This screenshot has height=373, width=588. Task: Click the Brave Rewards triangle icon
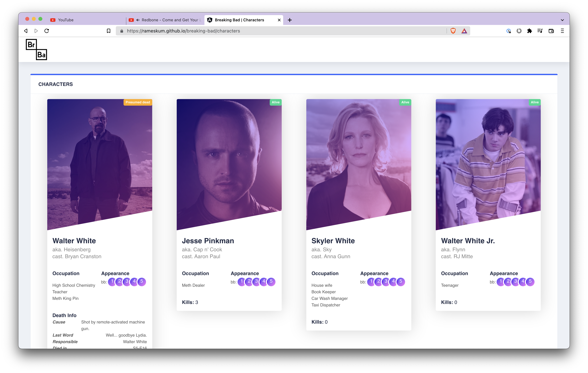point(464,31)
